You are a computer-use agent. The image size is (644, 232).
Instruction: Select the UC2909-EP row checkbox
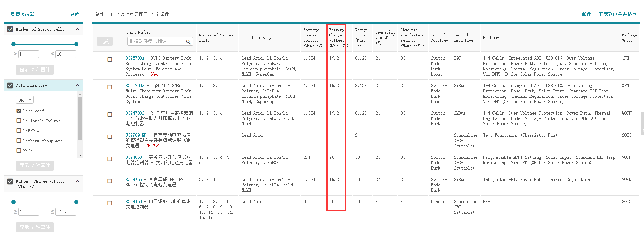click(110, 137)
